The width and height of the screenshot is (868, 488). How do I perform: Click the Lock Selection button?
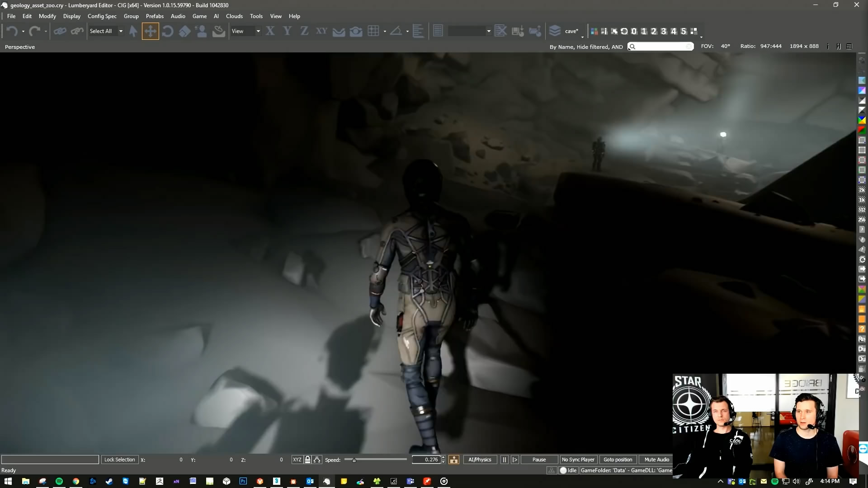pyautogui.click(x=119, y=460)
